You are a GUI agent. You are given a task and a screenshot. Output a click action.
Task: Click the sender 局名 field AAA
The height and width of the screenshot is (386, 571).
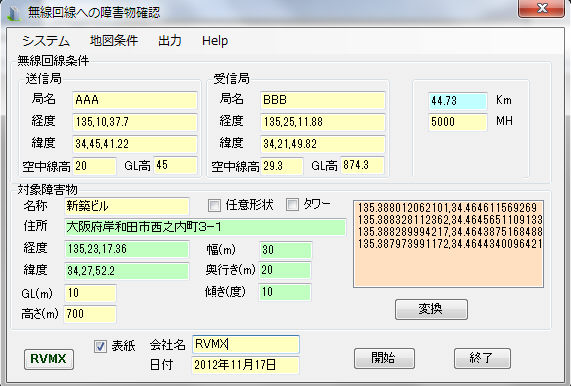click(135, 100)
